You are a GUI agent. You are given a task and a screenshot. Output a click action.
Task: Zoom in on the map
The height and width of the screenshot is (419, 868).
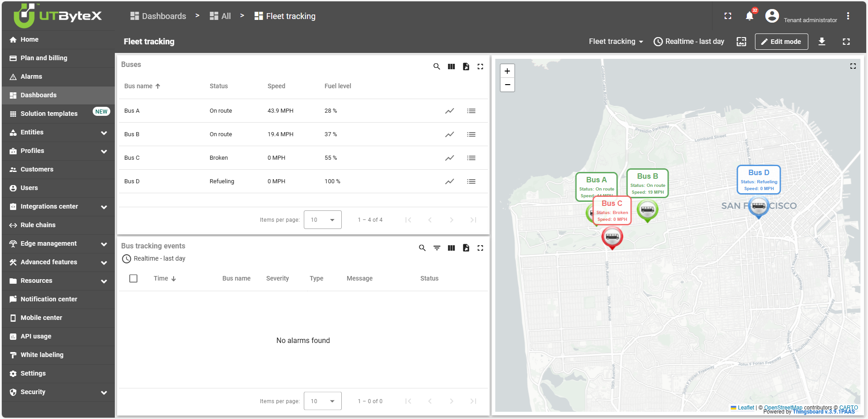[507, 71]
